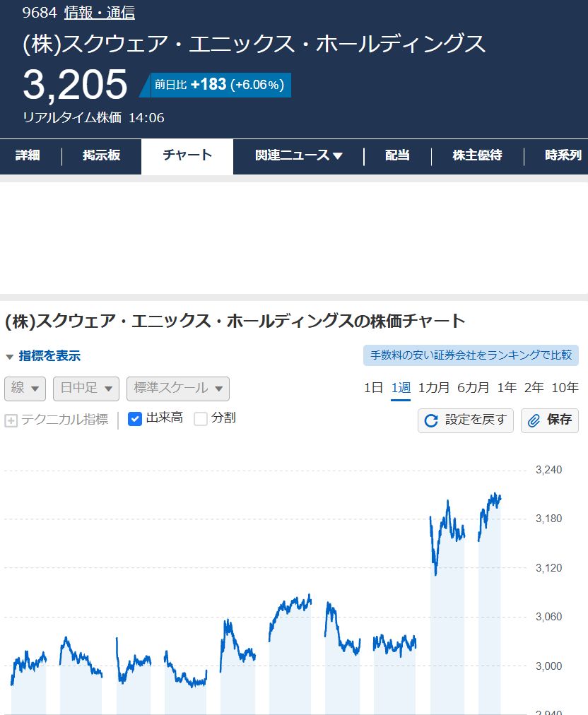The image size is (588, 715).
Task: Open 手数料の安い証券会社をランキングで比較 link
Action: (x=471, y=355)
